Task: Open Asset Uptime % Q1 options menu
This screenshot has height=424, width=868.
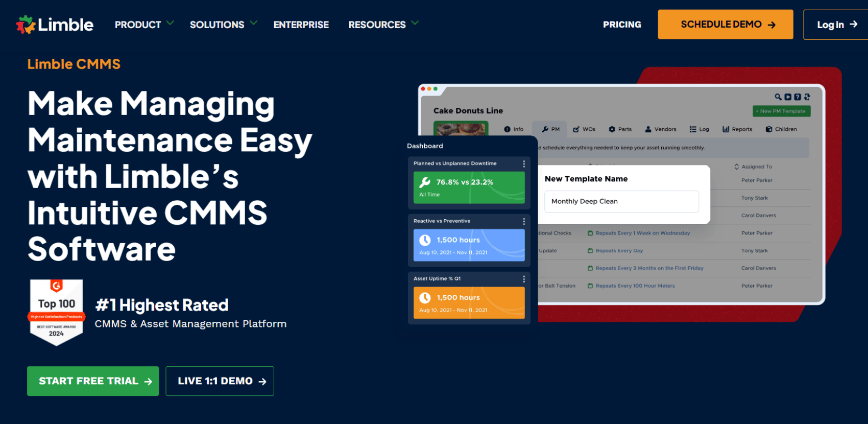Action: (524, 279)
